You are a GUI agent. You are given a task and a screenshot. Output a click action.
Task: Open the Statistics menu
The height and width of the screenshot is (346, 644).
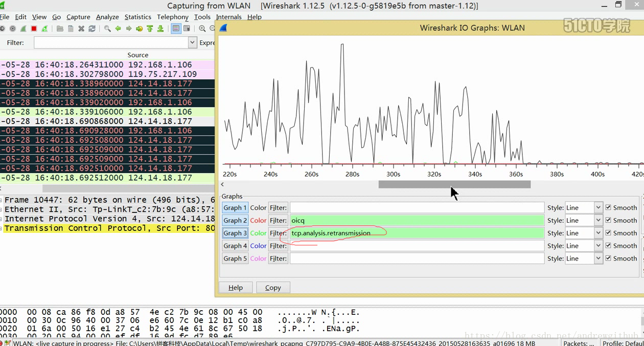click(137, 17)
